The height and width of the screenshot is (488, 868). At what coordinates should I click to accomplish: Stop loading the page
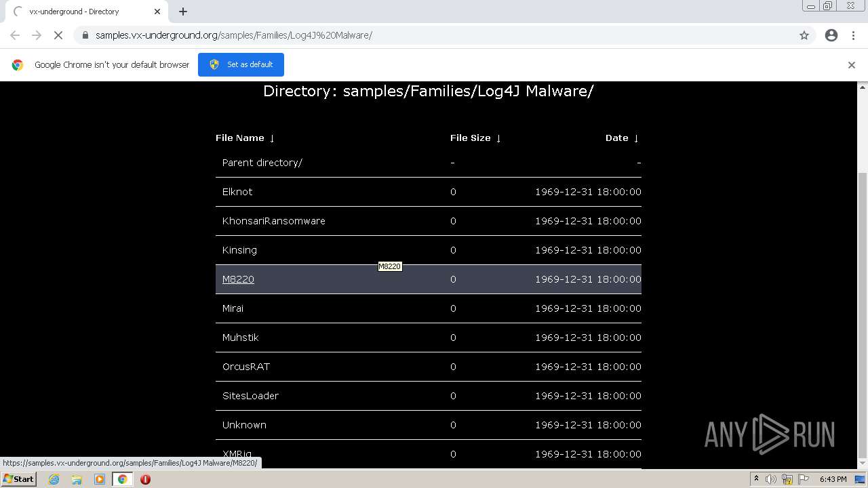(58, 35)
